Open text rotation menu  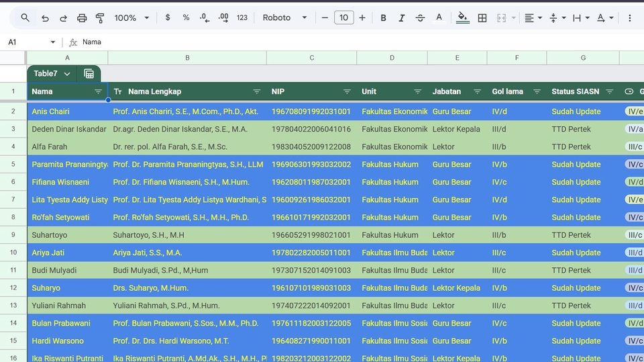pyautogui.click(x=605, y=17)
